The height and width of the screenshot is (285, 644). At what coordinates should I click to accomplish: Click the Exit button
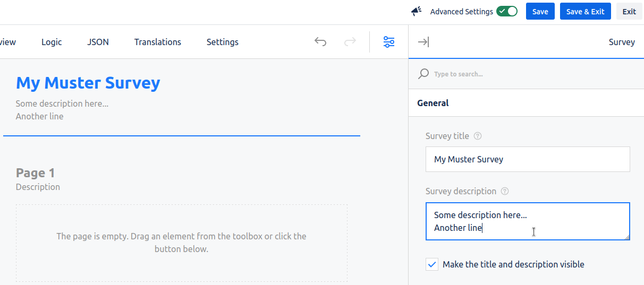coord(629,11)
